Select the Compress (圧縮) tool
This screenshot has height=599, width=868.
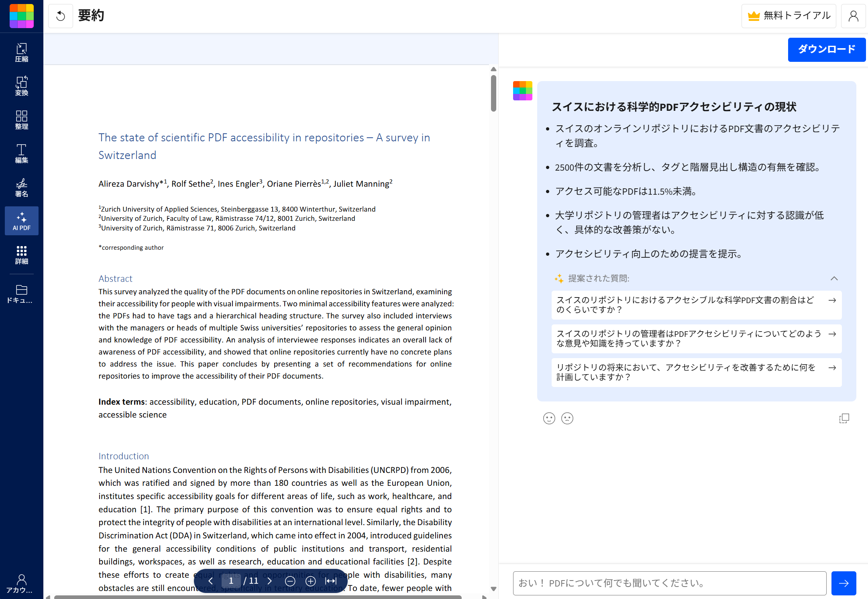pyautogui.click(x=22, y=52)
